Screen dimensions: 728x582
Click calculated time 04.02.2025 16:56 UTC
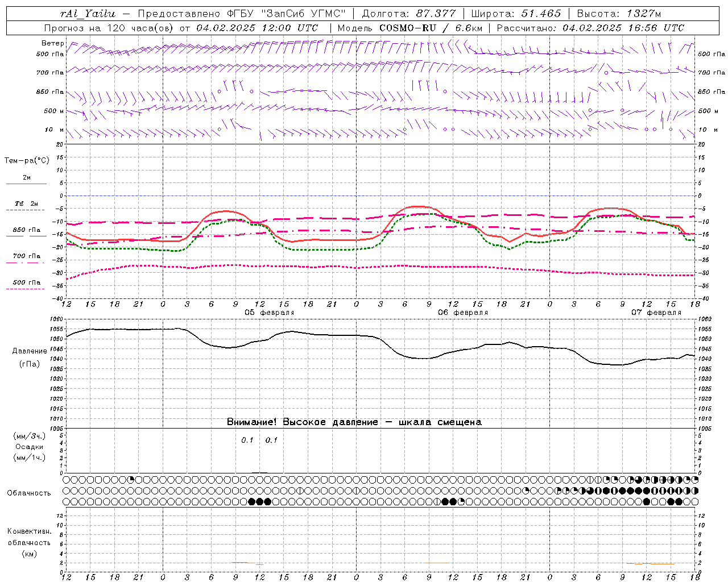coord(623,28)
